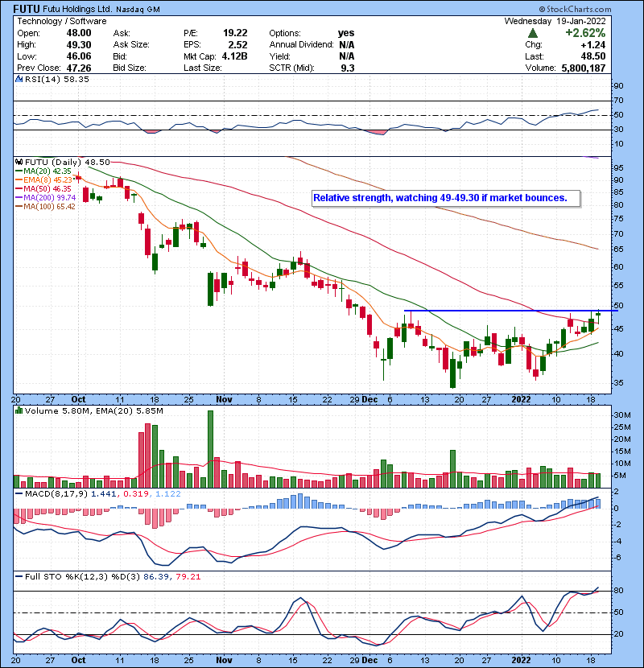Click the 80 level label on the stochastic axis
644x668 pixels.
[x=618, y=591]
